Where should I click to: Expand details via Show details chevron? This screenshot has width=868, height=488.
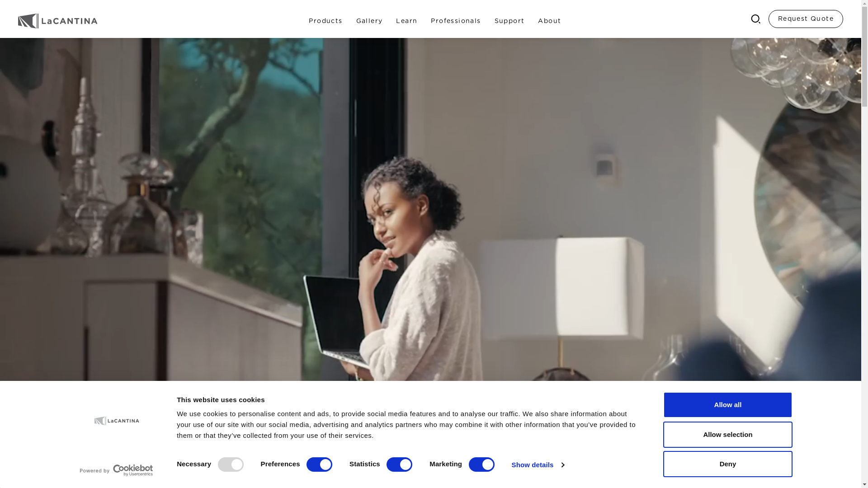click(x=538, y=465)
